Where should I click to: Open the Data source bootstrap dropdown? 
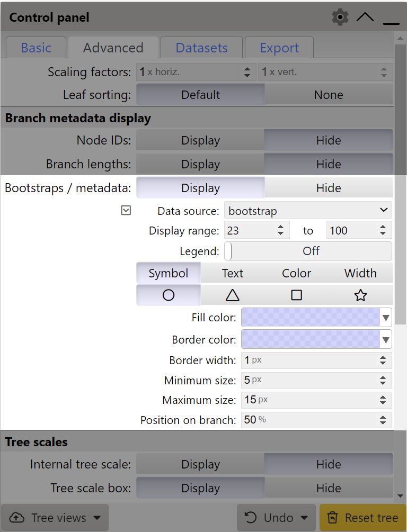tap(308, 211)
